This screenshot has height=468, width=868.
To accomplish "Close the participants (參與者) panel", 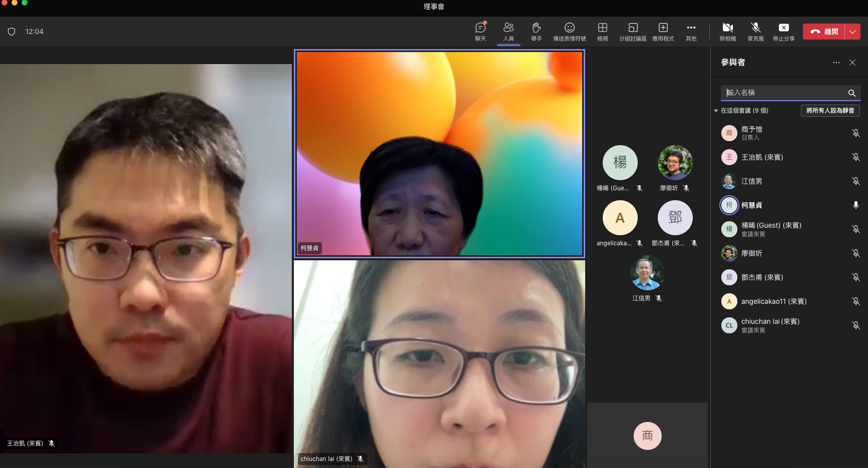I will click(852, 63).
